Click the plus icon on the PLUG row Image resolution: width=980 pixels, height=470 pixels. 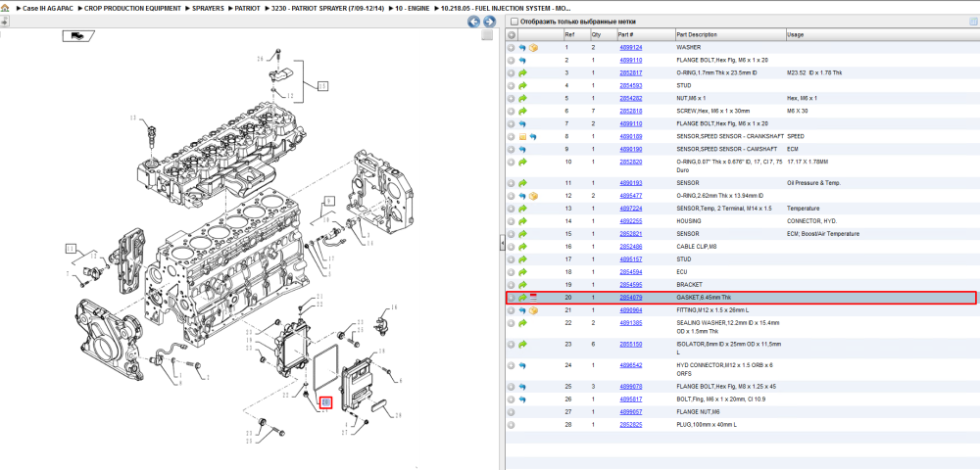point(511,424)
